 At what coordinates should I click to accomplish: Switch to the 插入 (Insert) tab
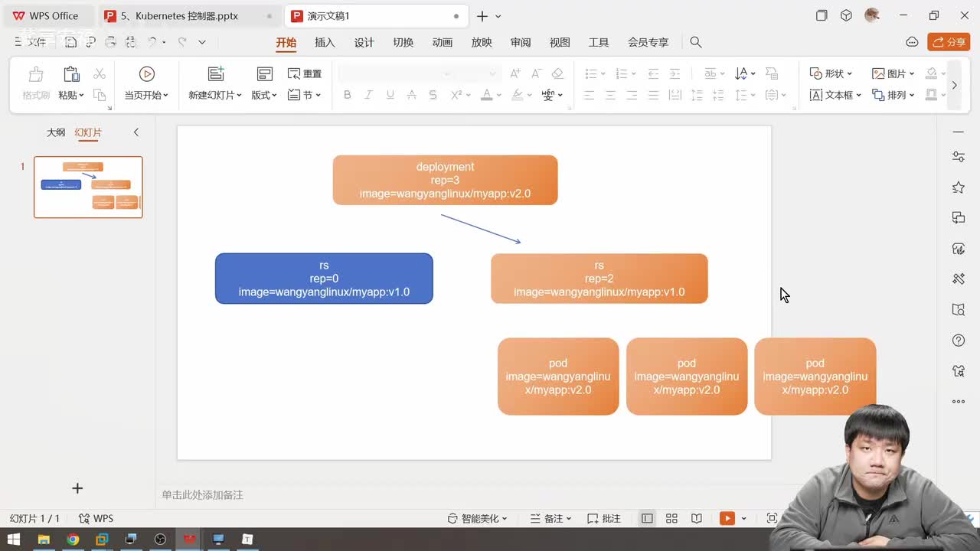click(325, 43)
